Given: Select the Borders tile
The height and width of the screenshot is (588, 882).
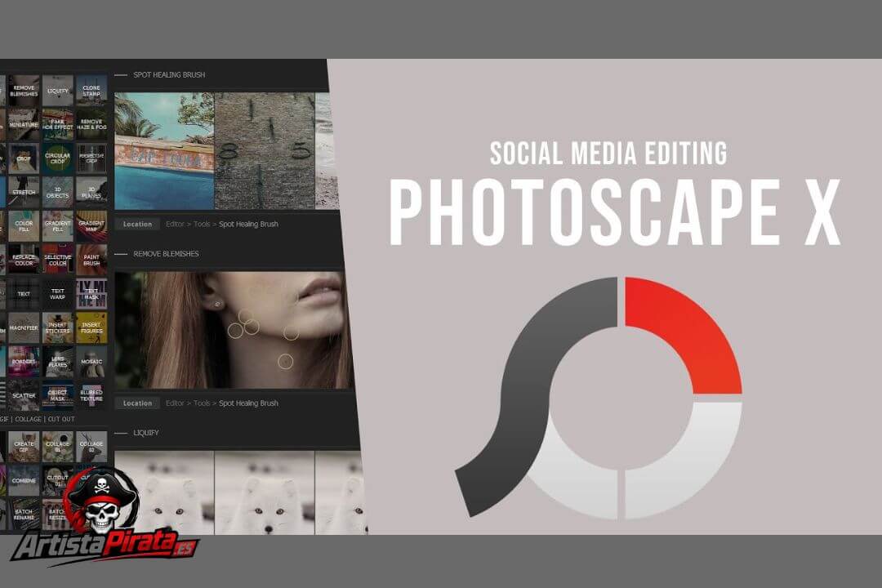Looking at the screenshot, I should [24, 361].
